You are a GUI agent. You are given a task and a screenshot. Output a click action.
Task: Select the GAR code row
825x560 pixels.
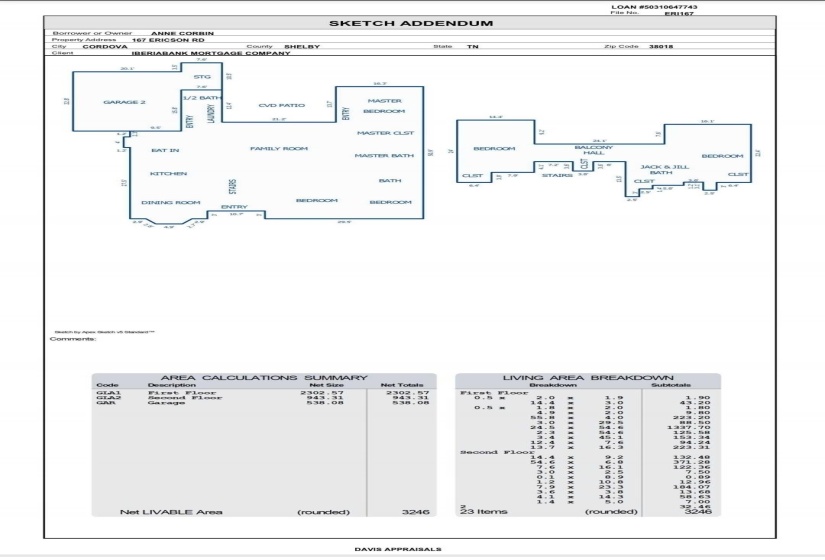(x=263, y=403)
